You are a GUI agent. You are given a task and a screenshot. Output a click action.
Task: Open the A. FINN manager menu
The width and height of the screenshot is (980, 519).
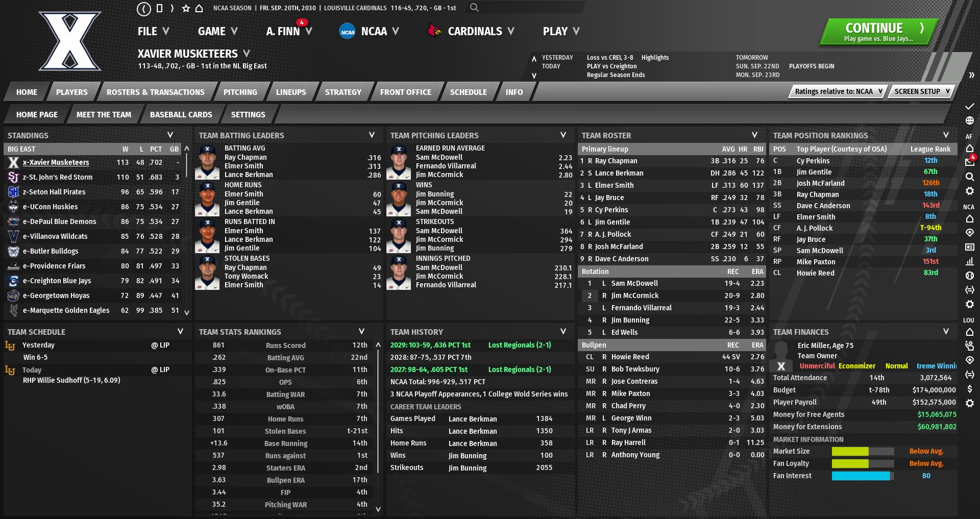(289, 31)
